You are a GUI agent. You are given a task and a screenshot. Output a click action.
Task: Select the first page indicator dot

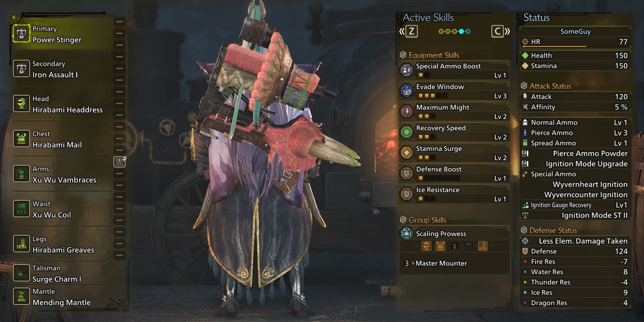(x=441, y=31)
